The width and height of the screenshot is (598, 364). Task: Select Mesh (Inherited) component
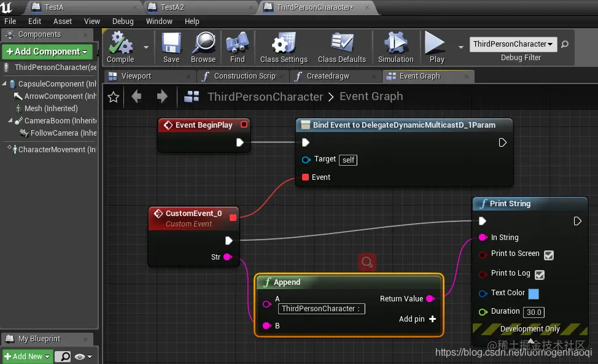tap(46, 109)
